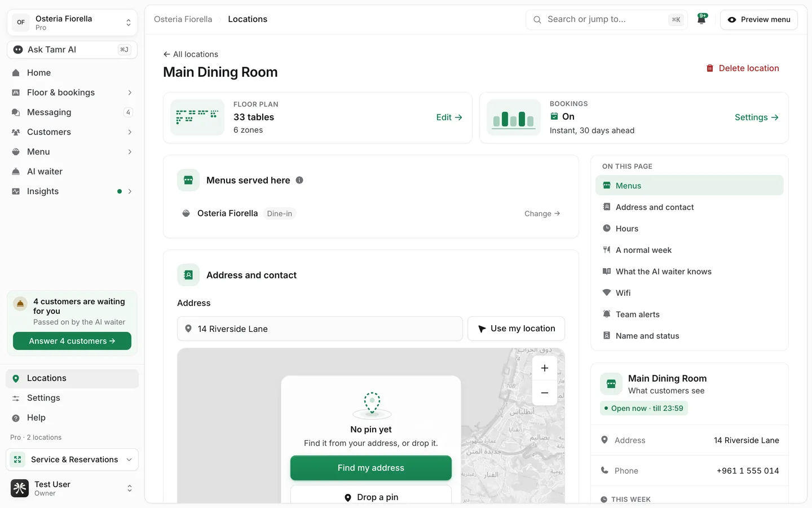Jump to Address and contact section
This screenshot has width=812, height=508.
click(690, 207)
